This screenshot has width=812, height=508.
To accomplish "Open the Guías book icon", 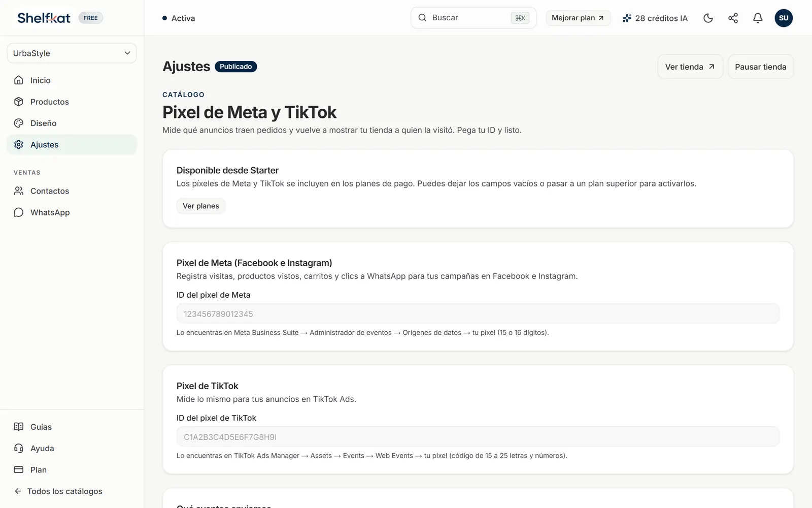I will coord(19,427).
